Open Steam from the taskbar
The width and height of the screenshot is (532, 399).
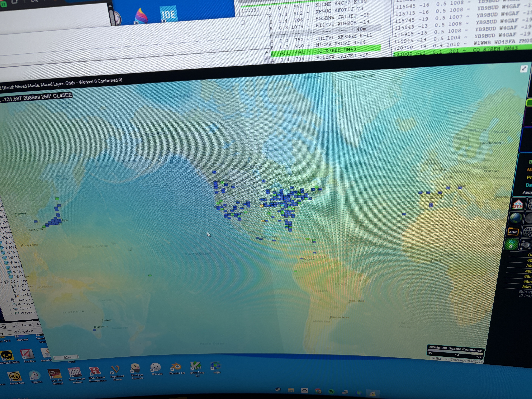click(x=278, y=389)
